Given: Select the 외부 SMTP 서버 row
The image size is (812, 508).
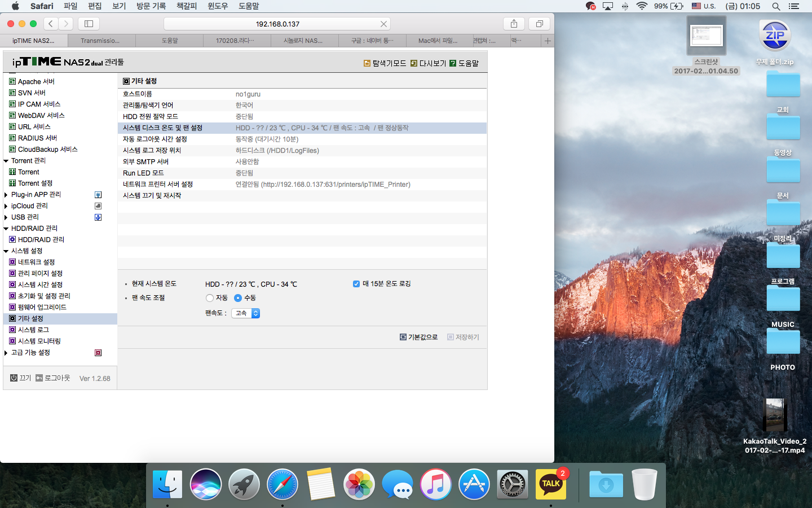Looking at the screenshot, I should (302, 162).
